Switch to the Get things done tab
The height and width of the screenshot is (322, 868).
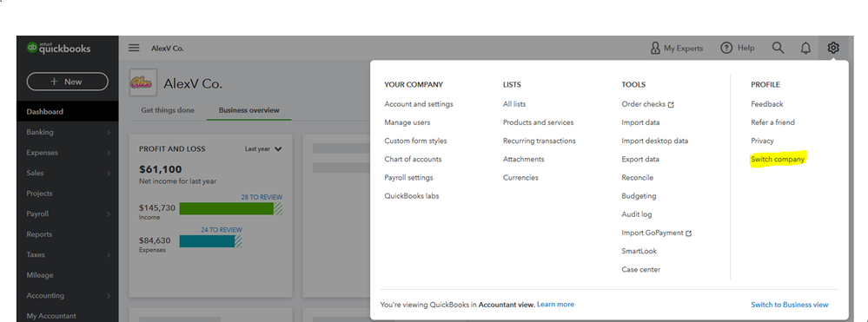click(168, 110)
